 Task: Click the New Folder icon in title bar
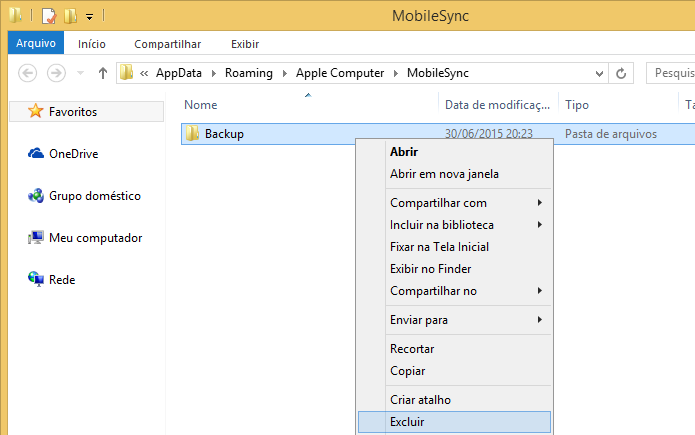(x=70, y=16)
